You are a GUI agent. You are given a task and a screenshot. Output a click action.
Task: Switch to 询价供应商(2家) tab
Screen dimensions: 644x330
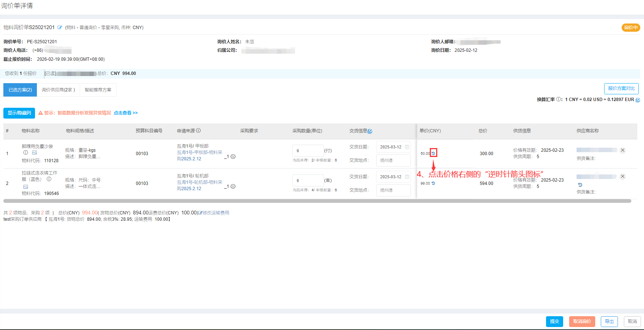pos(58,90)
